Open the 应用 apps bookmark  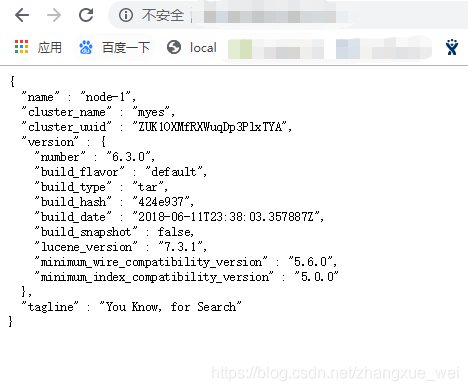(50, 48)
